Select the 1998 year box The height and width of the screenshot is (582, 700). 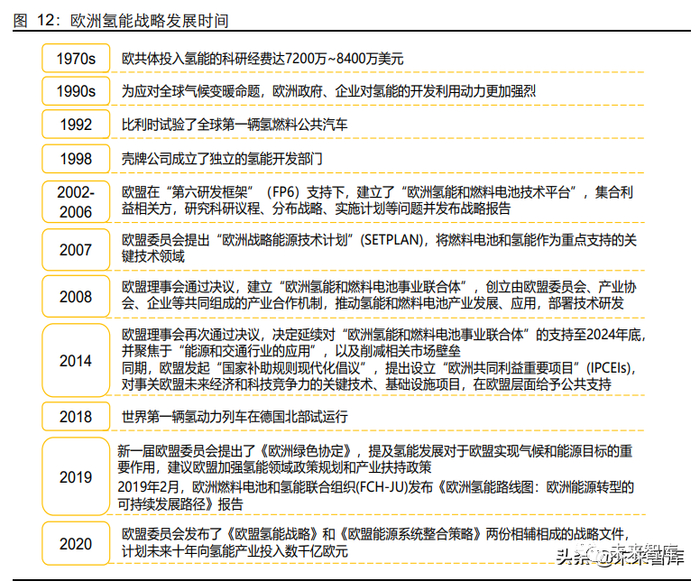pyautogui.click(x=76, y=158)
